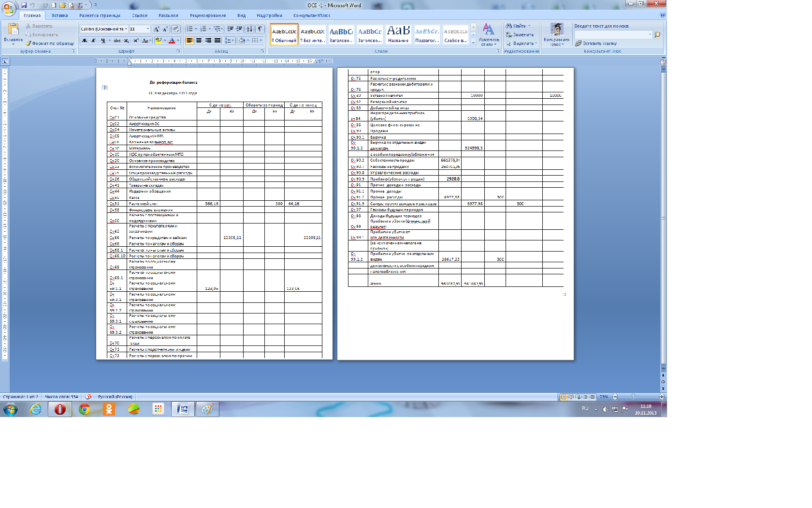Viewport: 812px width, 508px height.
Task: Open the Разметка страницы ribbon tab
Action: [x=100, y=15]
